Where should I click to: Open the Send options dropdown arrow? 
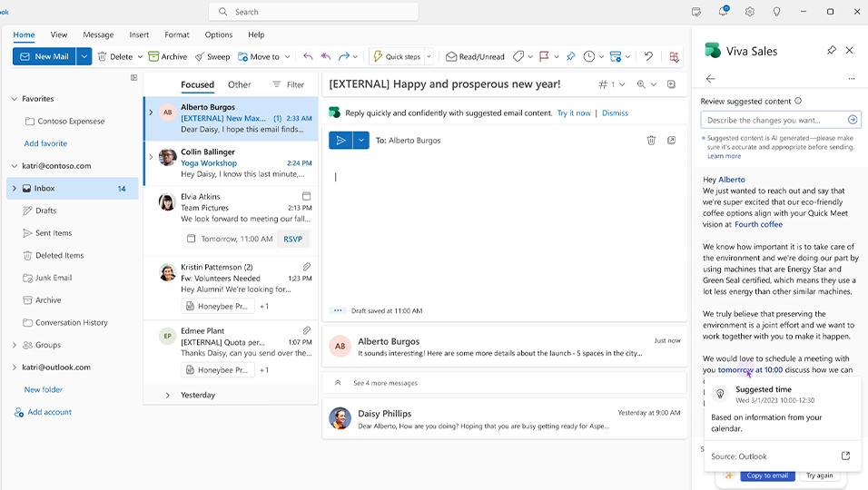tap(361, 141)
